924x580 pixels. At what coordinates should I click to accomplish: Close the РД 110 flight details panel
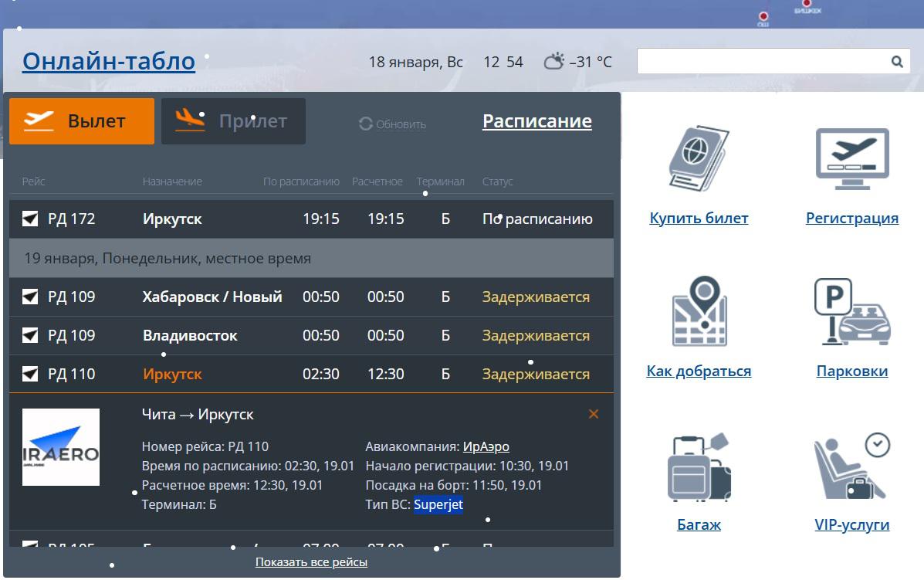(594, 414)
